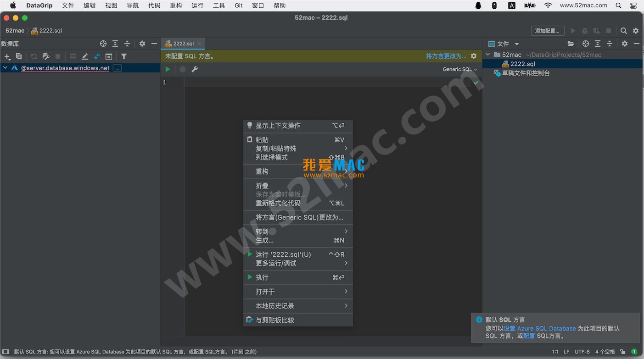Choose 重新格式化代码 from context menu
This screenshot has height=359, width=644.
[278, 203]
